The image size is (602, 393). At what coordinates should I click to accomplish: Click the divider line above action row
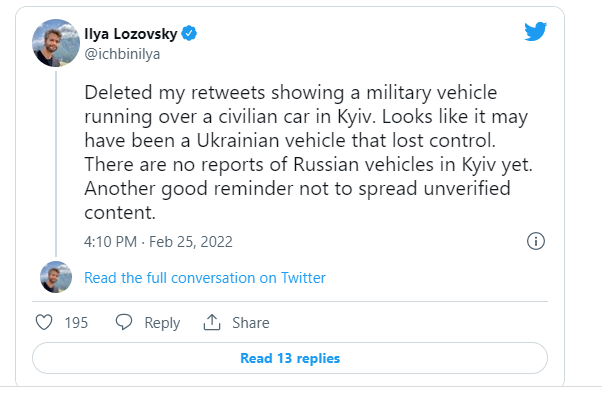click(290, 302)
